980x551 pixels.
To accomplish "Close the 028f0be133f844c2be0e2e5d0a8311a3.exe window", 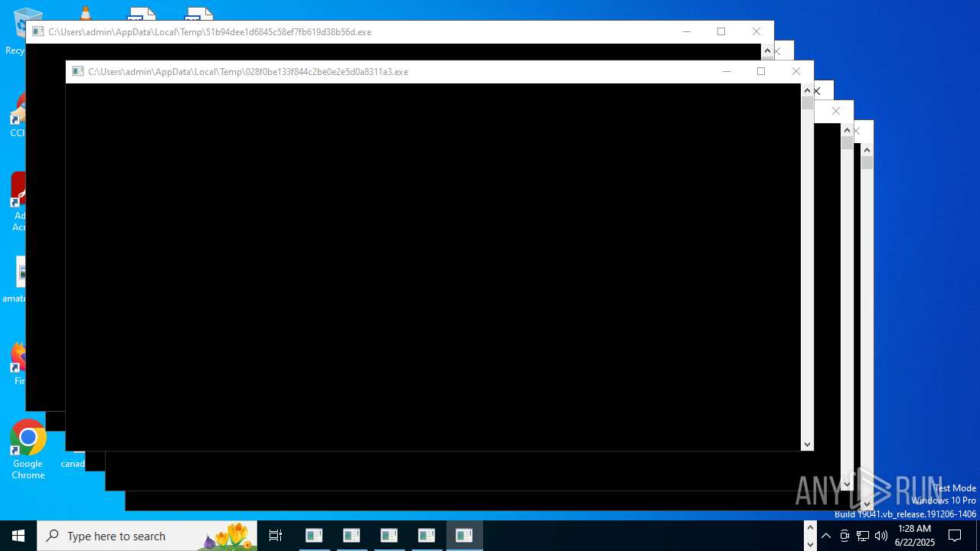I will click(x=796, y=71).
